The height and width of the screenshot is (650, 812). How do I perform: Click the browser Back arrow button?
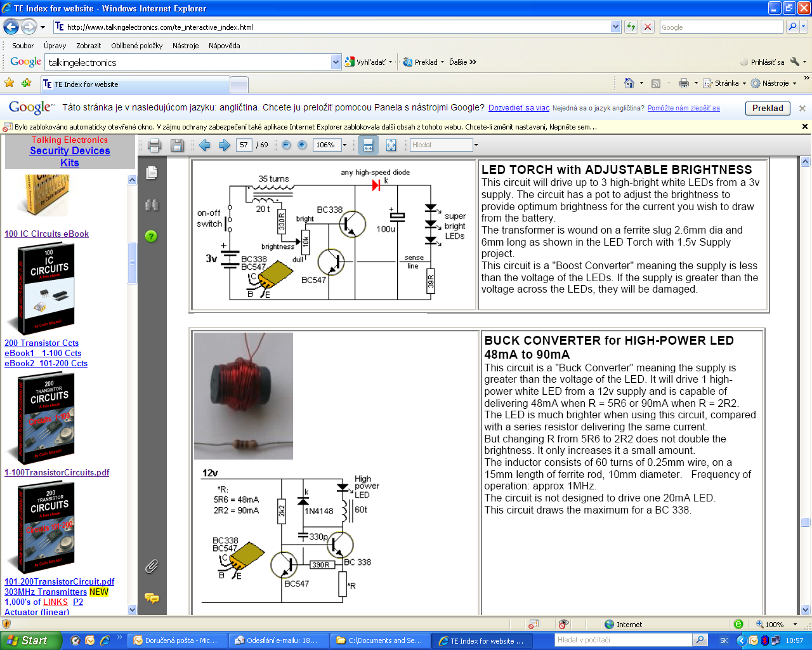coord(11,27)
